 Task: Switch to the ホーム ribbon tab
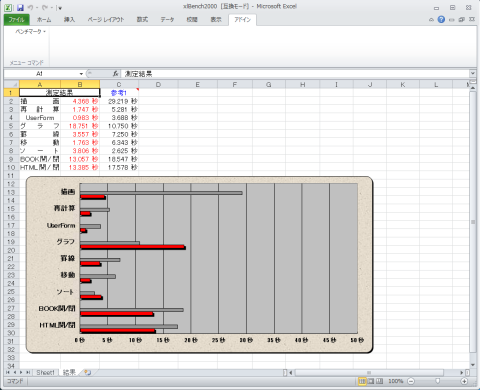point(44,20)
